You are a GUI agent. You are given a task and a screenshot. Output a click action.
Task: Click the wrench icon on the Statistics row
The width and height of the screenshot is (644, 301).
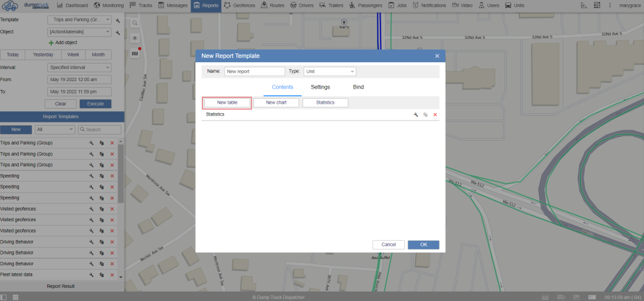pyautogui.click(x=416, y=115)
